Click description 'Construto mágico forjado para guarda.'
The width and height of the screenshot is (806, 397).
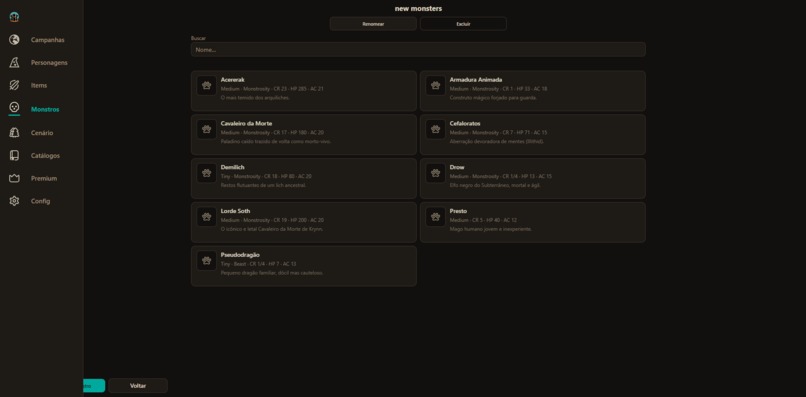(493, 98)
